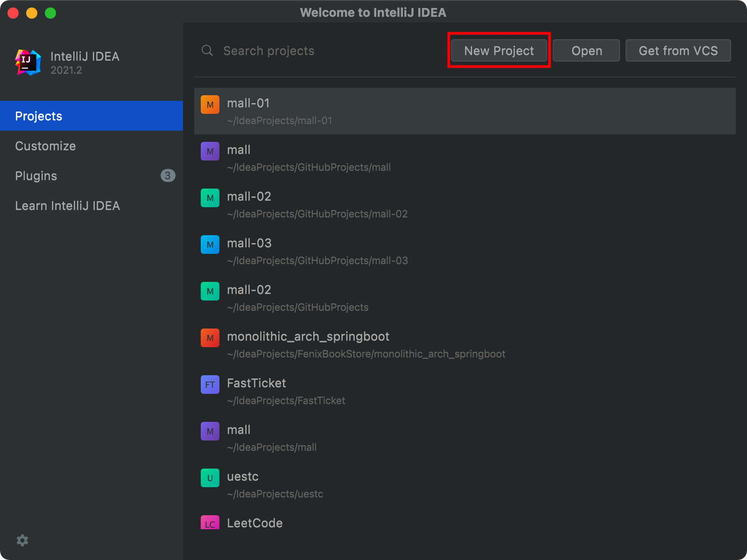
Task: Click the path ~/IdeaProjects/GitHubProjects/mall
Action: tap(309, 167)
